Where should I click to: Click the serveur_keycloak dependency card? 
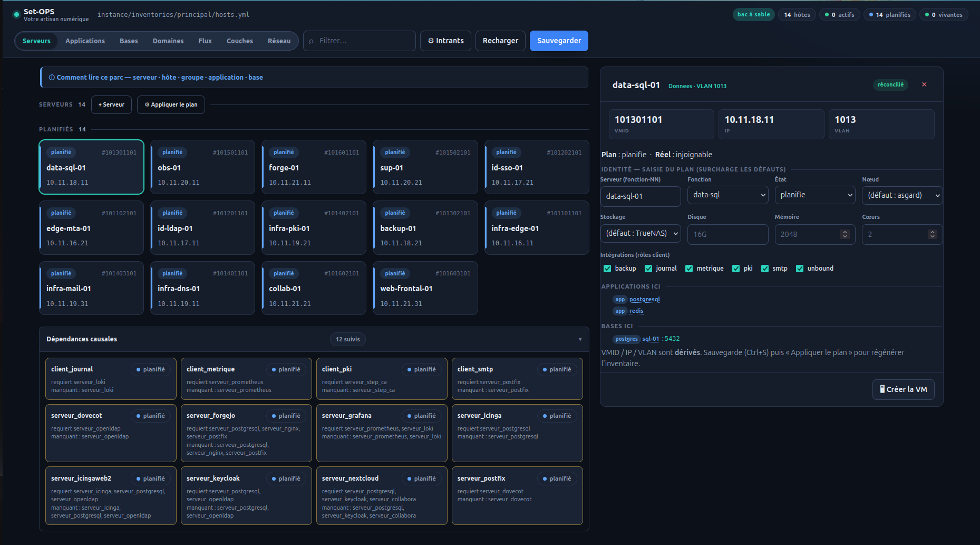tap(246, 495)
